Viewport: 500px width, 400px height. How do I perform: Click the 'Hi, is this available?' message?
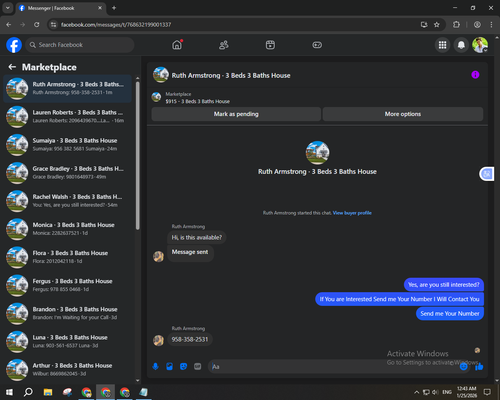pyautogui.click(x=196, y=237)
